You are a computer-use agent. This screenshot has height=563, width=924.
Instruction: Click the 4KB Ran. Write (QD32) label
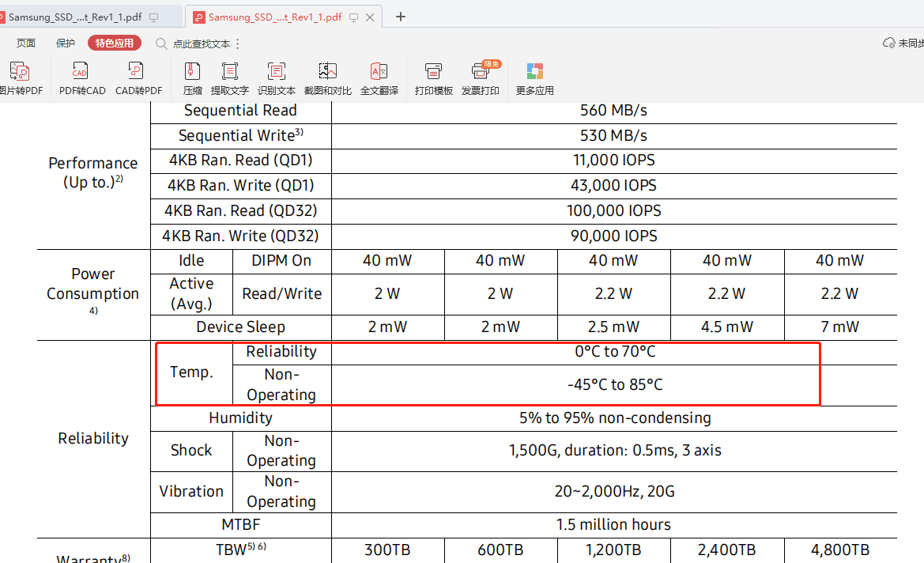coord(240,236)
